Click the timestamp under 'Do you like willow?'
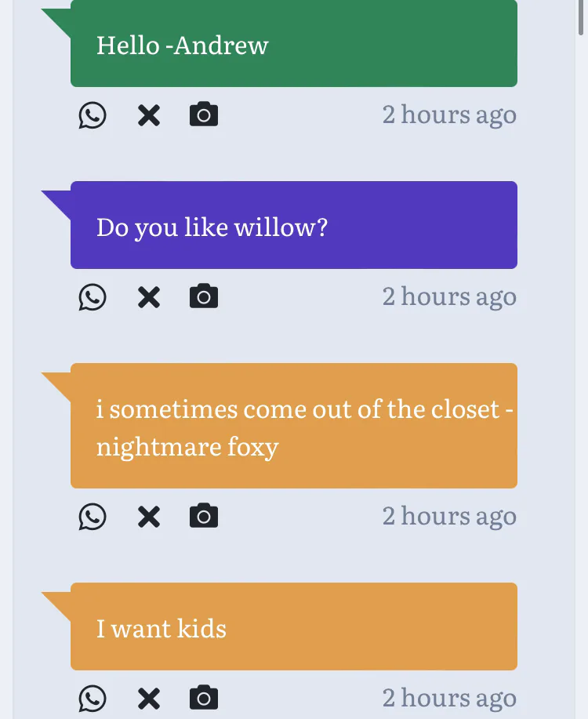588x719 pixels. coord(449,297)
